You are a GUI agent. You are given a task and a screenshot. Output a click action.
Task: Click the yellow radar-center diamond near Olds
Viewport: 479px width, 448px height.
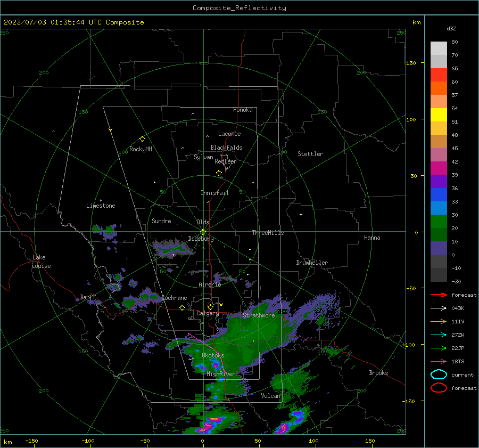[x=203, y=232]
